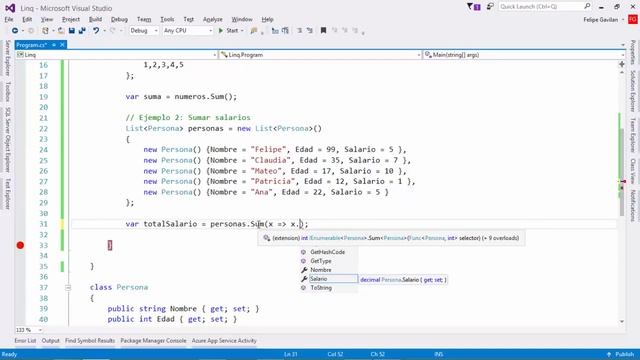The height and width of the screenshot is (360, 640).
Task: Open the Debug configuration dropdown
Action: 144,31
